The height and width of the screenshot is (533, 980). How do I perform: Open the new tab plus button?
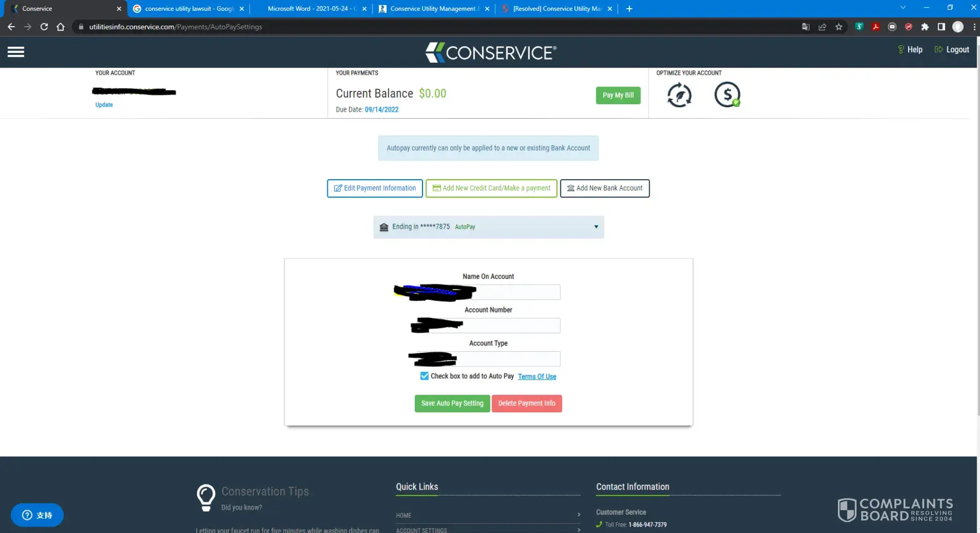[x=629, y=9]
